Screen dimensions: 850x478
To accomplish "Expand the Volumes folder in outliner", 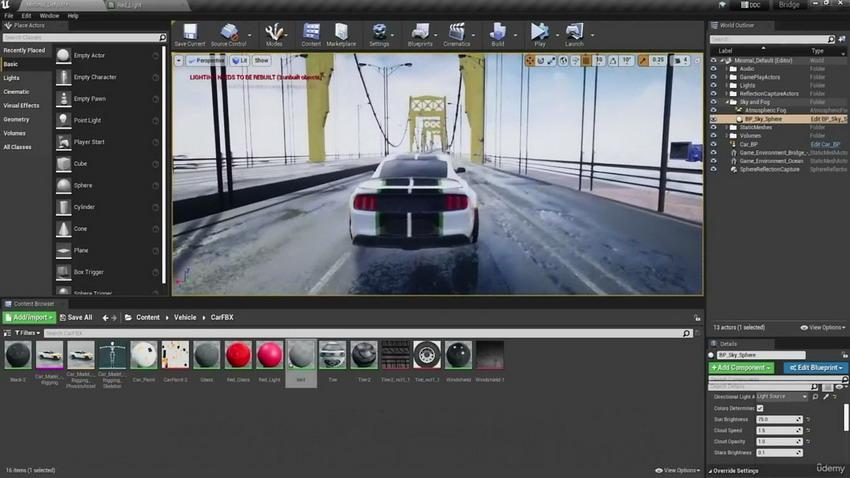I will click(x=726, y=135).
